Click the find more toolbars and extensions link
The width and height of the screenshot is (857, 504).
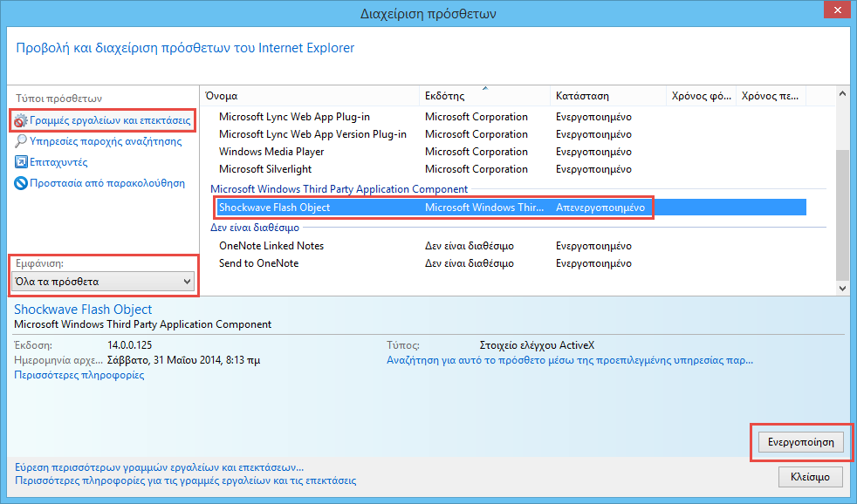(160, 467)
